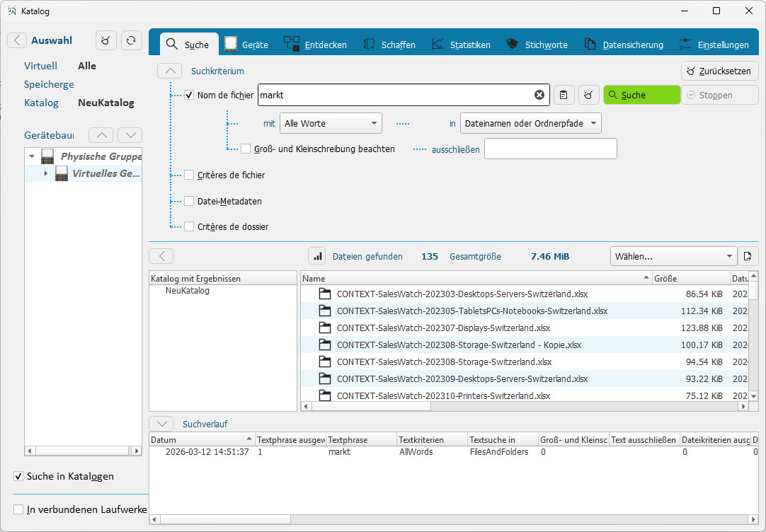Click the export icon right of Wählen dropdown

point(748,256)
